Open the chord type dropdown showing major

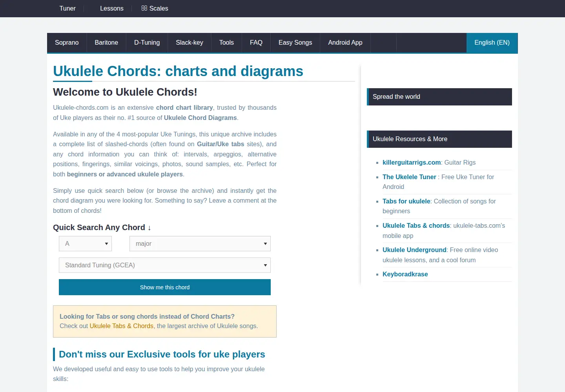coord(200,244)
